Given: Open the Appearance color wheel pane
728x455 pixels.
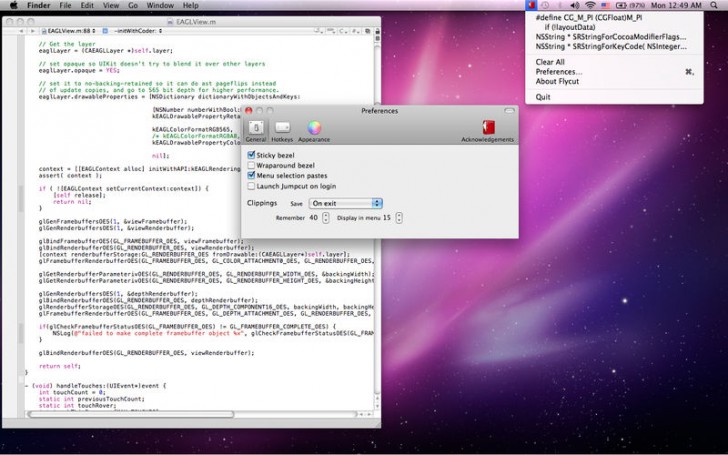Looking at the screenshot, I should tap(313, 128).
